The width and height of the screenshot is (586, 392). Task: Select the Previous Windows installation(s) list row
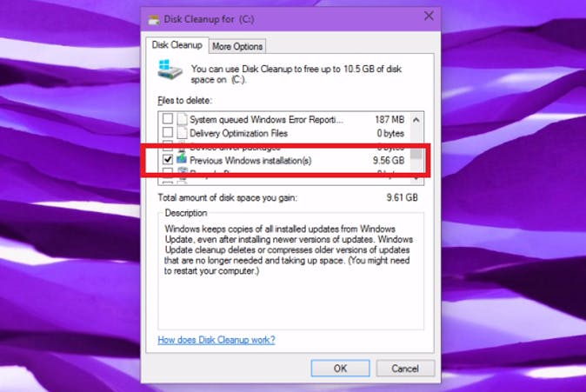285,160
